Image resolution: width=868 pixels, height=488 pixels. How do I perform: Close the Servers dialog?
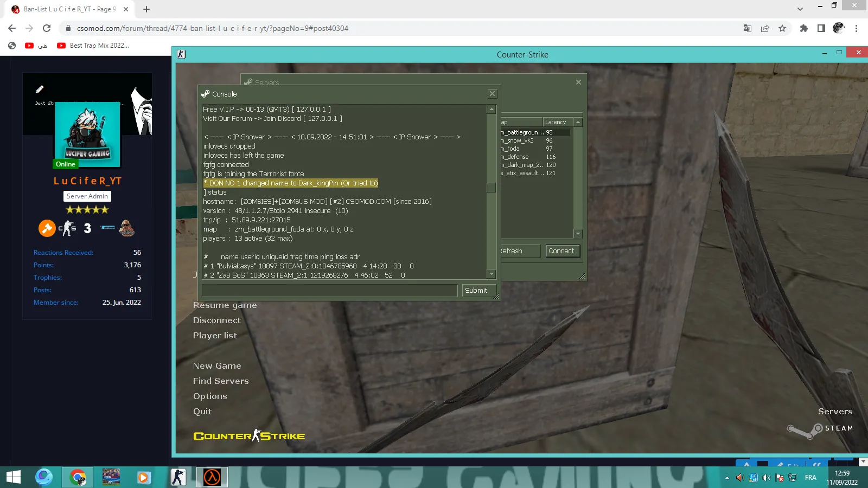coord(578,82)
